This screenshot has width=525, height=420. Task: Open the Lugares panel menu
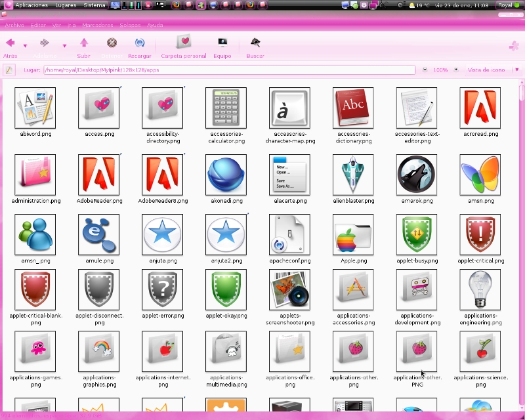coord(66,5)
